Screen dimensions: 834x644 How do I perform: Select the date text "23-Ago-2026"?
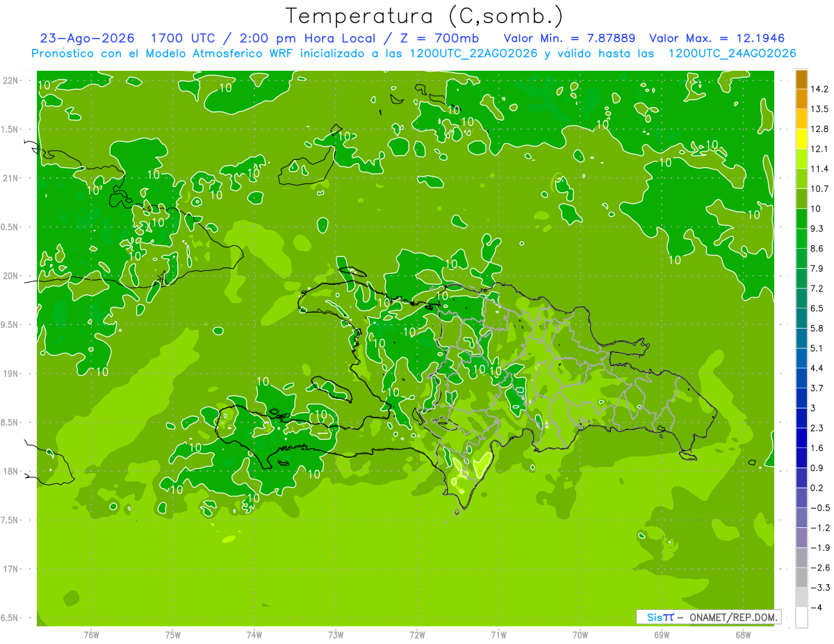[x=87, y=38]
